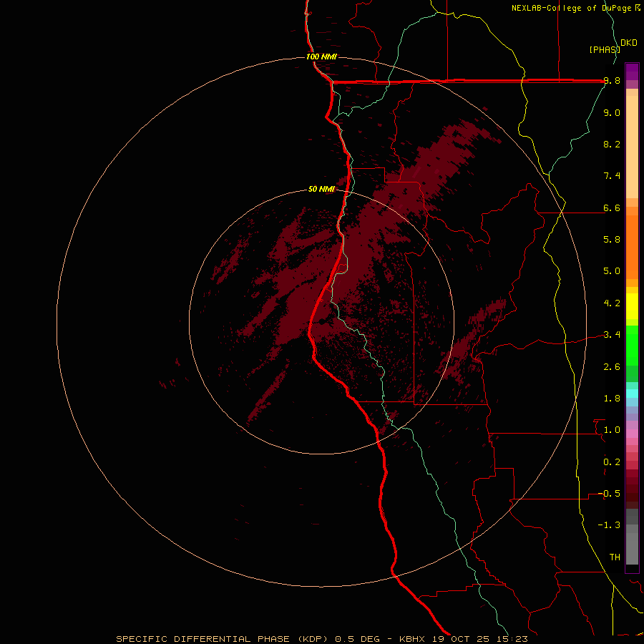Click the 1.8 legend value
The height and width of the screenshot is (644, 644).
612,399
